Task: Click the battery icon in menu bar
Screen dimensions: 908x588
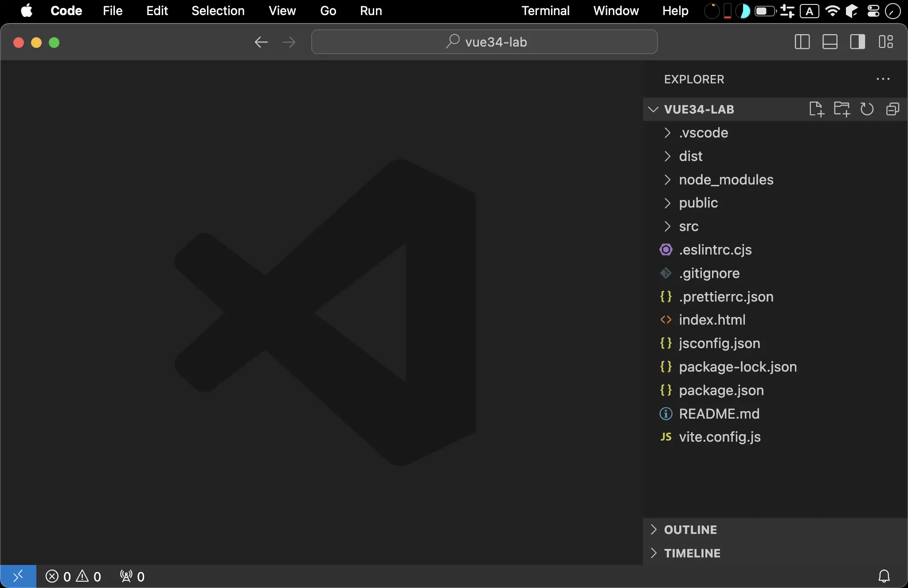Action: (x=765, y=11)
